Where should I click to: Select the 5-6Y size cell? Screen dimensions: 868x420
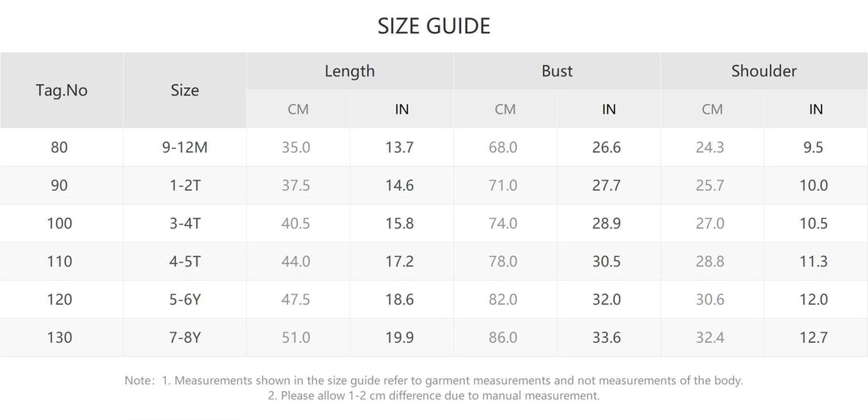185,300
